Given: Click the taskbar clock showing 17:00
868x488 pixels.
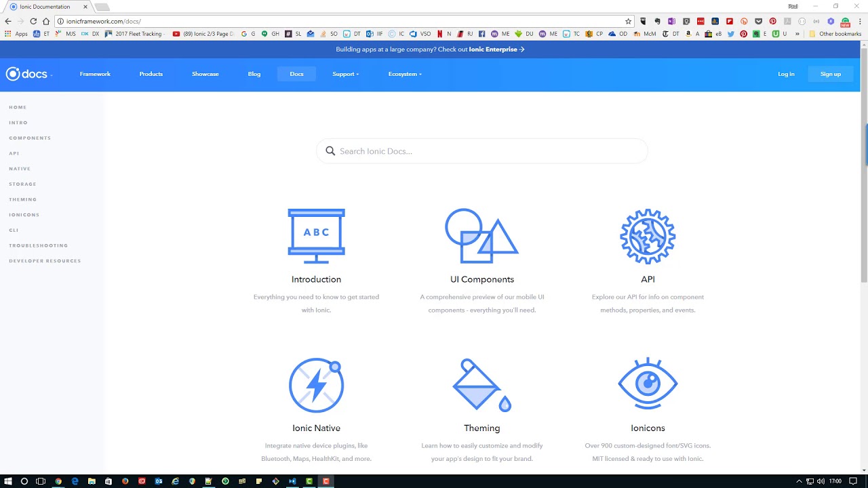Looking at the screenshot, I should [835, 481].
